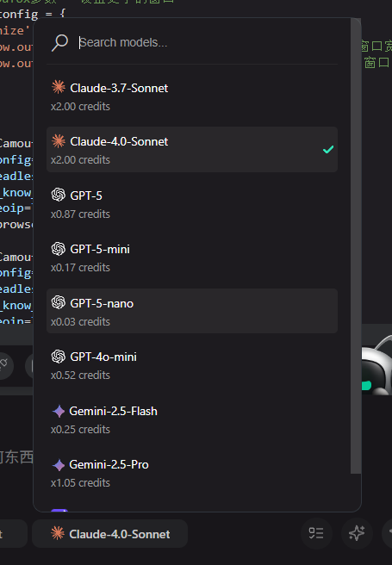
Task: Click the GPT-5 OpenAI logo icon
Action: point(59,195)
